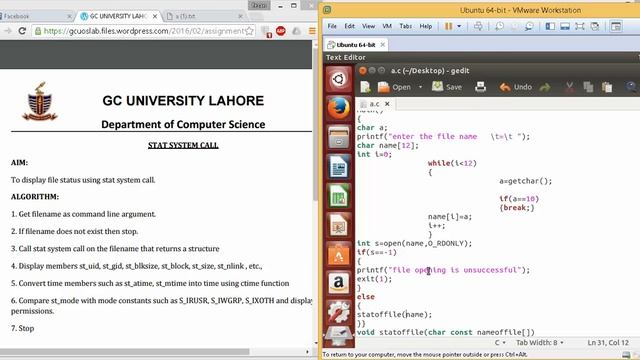
Task: Change Tab Width in gedit status bar
Action: (x=540, y=342)
